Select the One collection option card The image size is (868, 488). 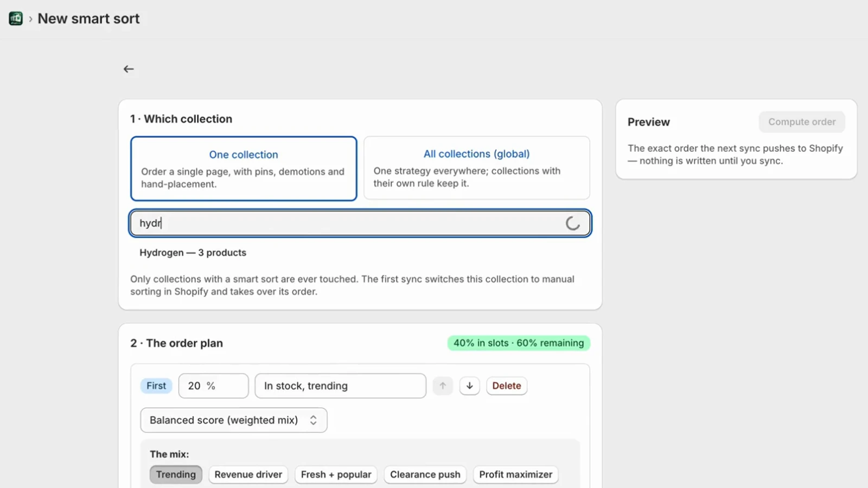[244, 169]
